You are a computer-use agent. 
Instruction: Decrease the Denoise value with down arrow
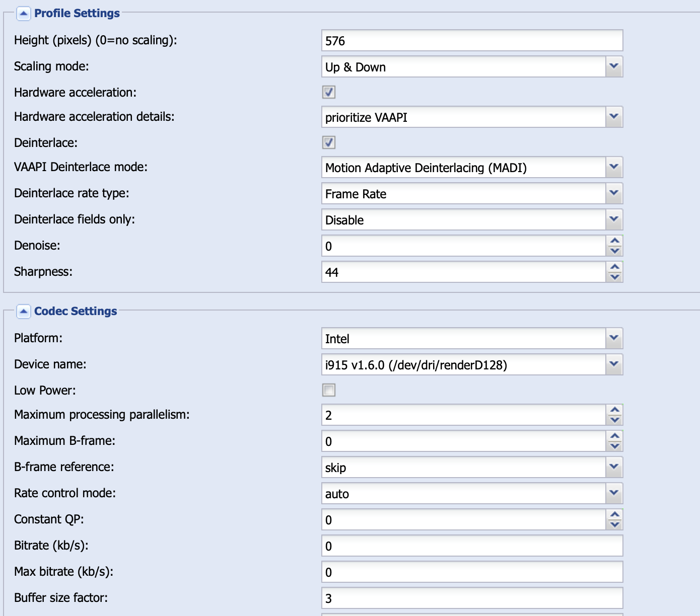614,251
